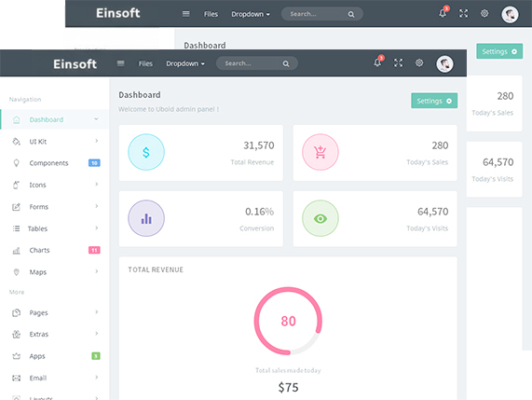The width and height of the screenshot is (532, 400).
Task: Click search magnifier icon in back window
Action: [351, 14]
